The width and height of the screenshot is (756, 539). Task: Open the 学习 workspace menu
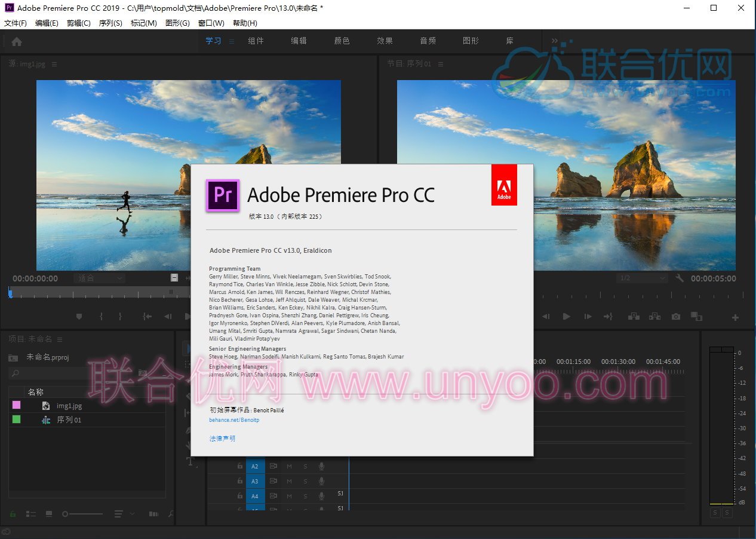[232, 41]
